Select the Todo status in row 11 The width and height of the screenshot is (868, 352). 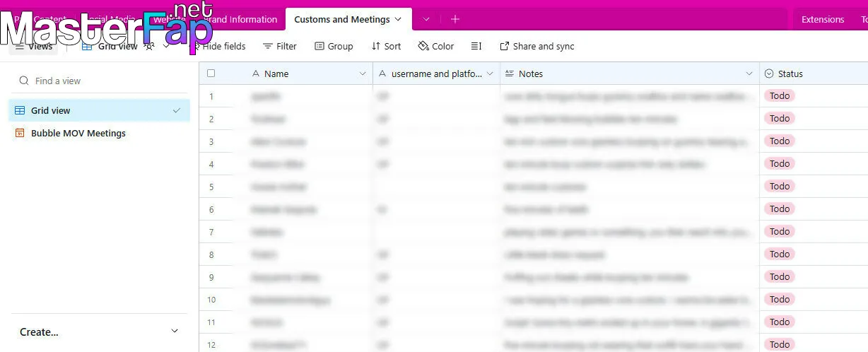[780, 322]
